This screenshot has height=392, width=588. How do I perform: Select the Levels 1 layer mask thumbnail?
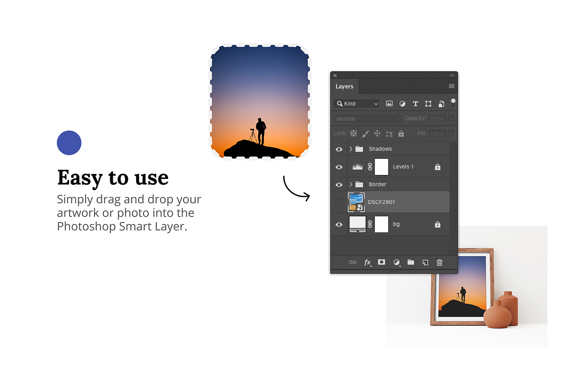coord(382,167)
